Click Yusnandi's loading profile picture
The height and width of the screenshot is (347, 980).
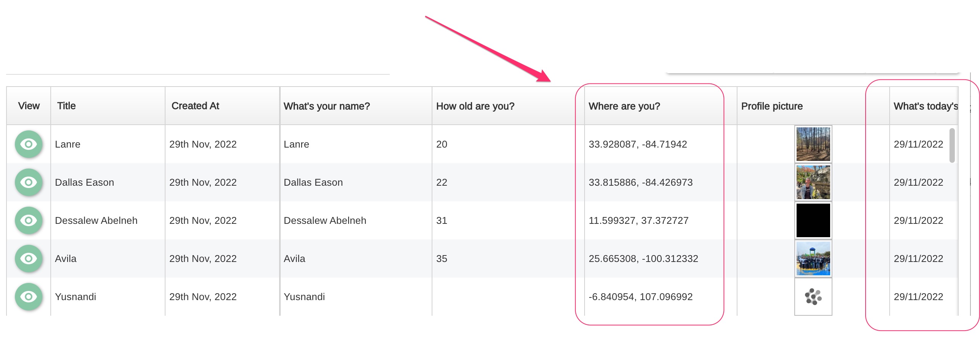coord(813,297)
